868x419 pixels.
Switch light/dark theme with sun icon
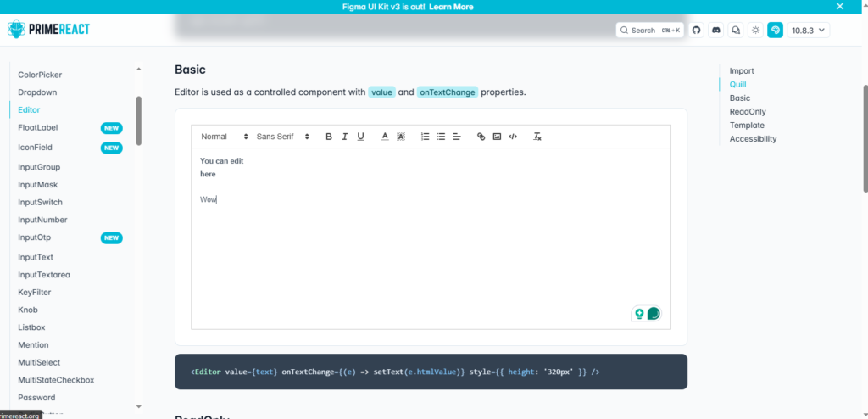pos(755,30)
